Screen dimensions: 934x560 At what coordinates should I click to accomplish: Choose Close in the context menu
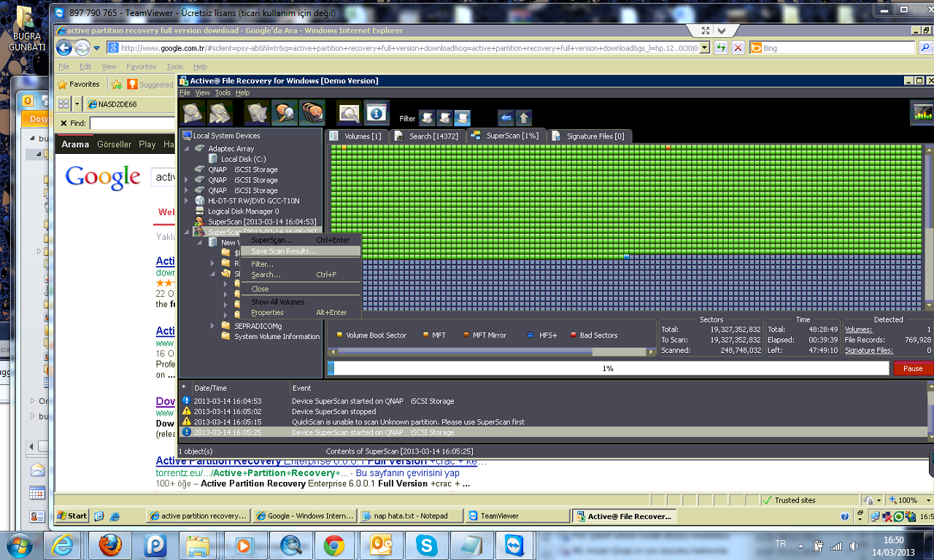click(x=301, y=289)
